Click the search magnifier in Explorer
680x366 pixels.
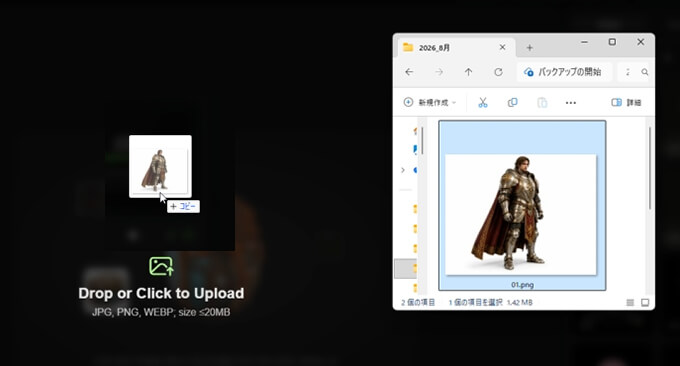(x=645, y=72)
